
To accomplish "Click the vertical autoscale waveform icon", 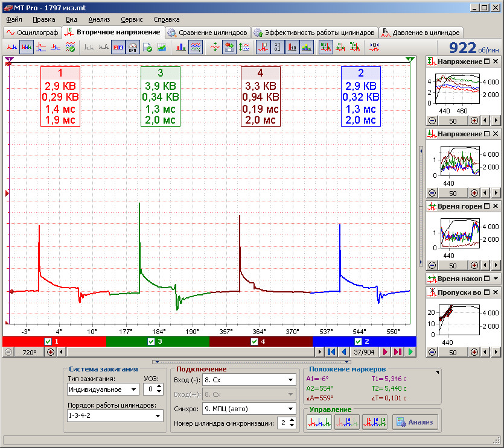I will 215,47.
